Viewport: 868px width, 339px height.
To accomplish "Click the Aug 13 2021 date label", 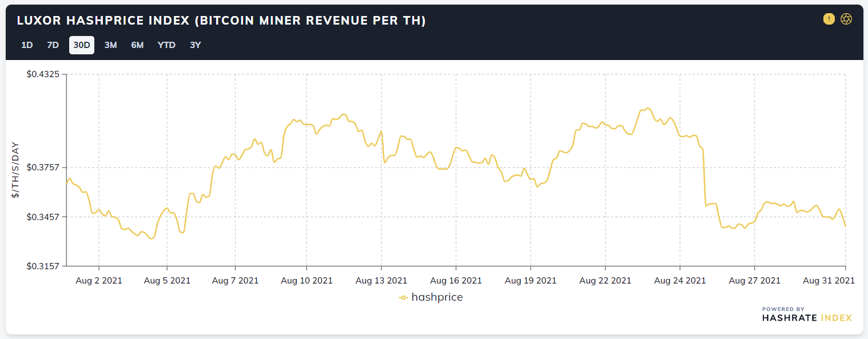I will click(x=381, y=281).
